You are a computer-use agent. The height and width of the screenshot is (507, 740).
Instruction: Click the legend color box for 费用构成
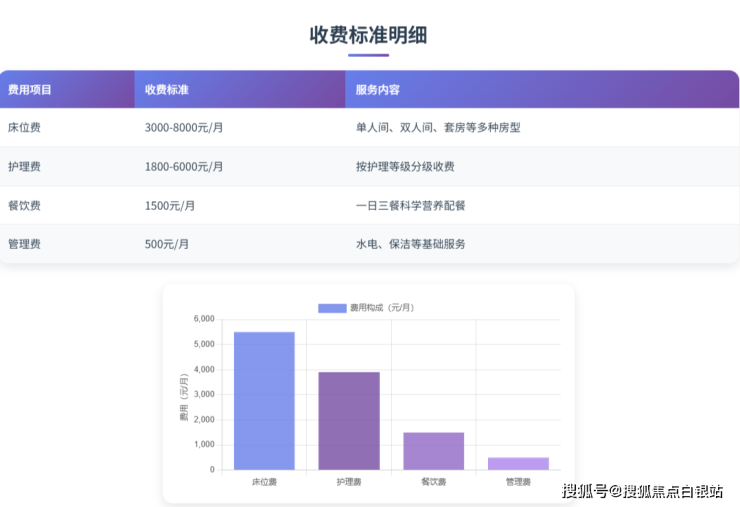pyautogui.click(x=331, y=308)
